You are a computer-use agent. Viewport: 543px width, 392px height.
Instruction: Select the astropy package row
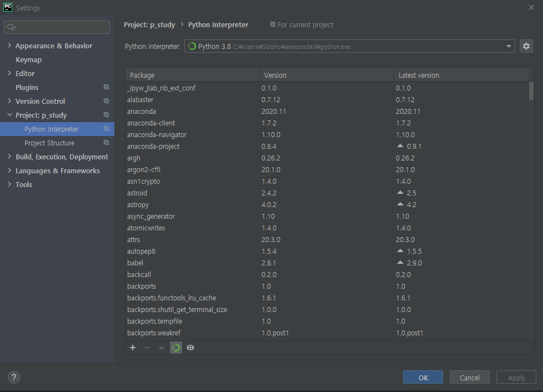point(327,204)
